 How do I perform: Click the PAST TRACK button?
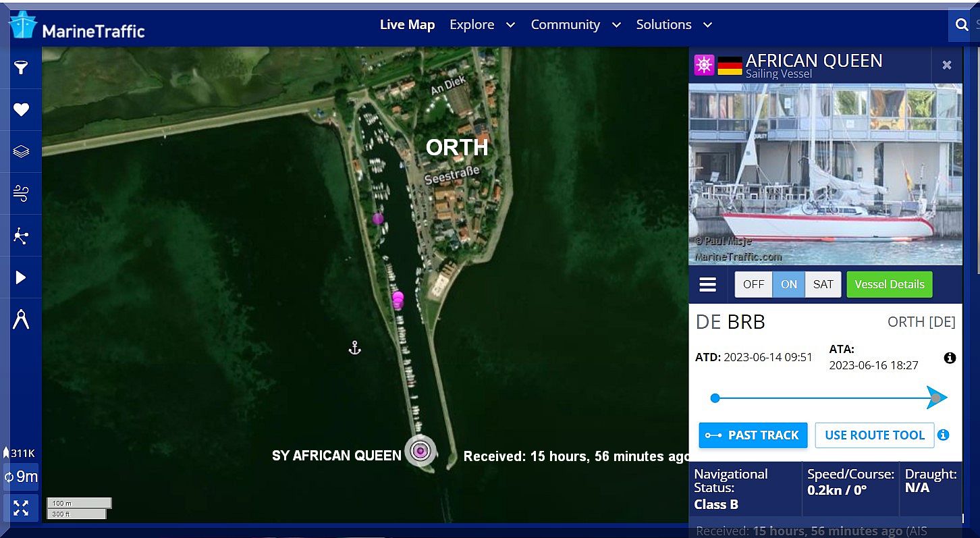point(753,435)
